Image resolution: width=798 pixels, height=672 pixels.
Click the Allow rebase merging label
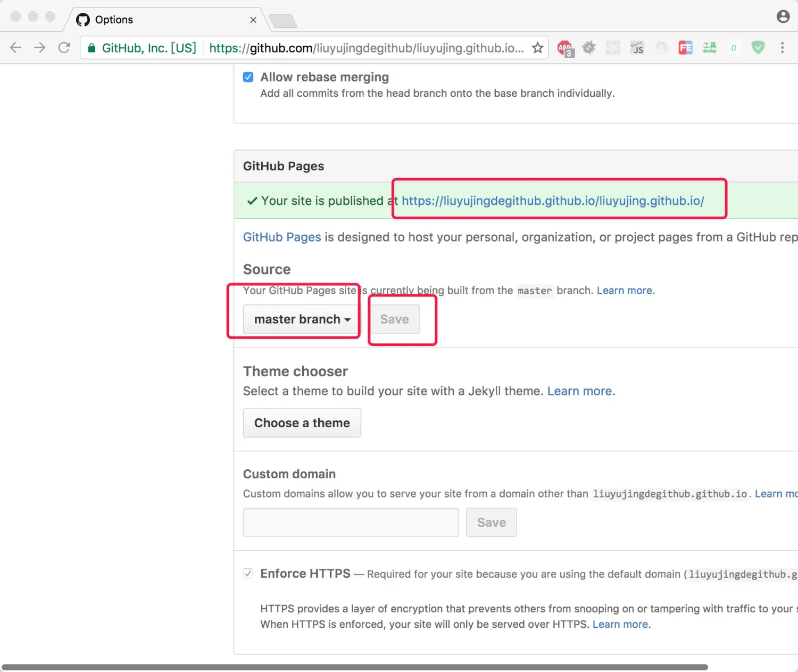point(325,77)
